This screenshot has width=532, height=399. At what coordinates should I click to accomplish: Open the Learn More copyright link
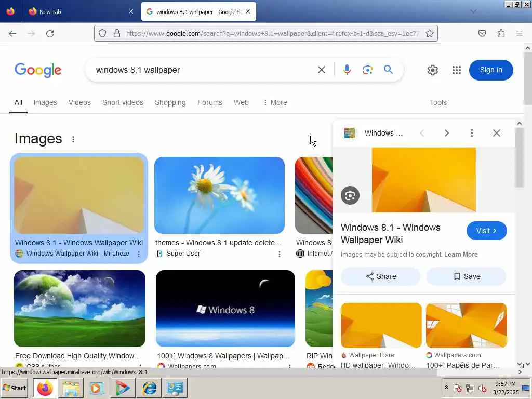pos(461,255)
